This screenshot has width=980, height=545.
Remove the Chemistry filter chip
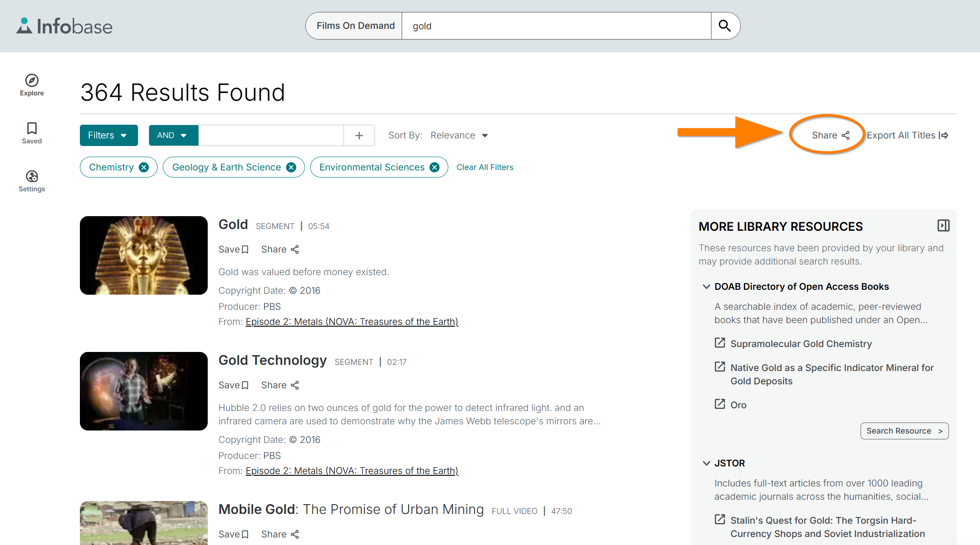144,167
